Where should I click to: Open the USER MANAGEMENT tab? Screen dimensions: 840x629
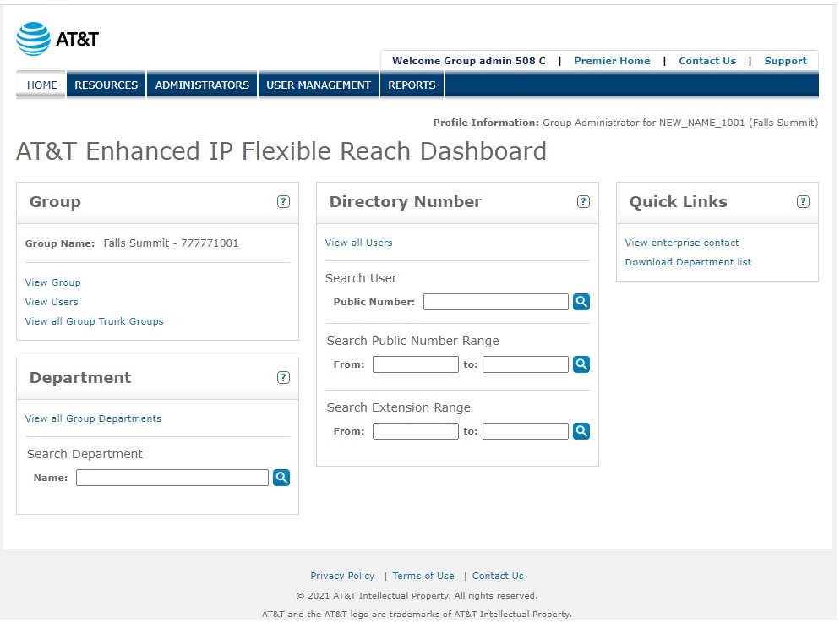(319, 85)
